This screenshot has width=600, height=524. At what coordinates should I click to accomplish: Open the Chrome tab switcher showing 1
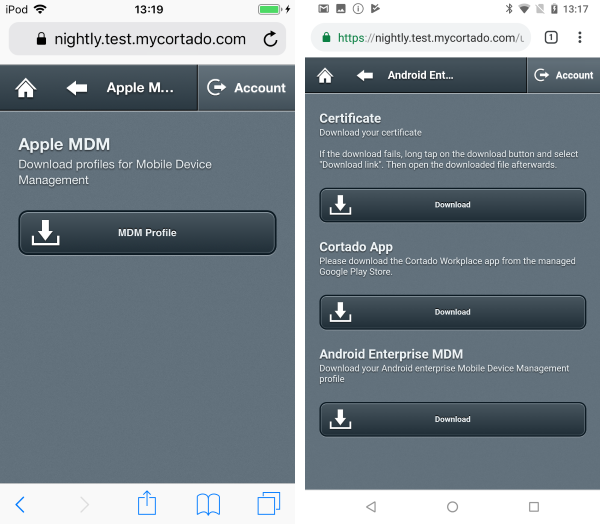(x=551, y=38)
